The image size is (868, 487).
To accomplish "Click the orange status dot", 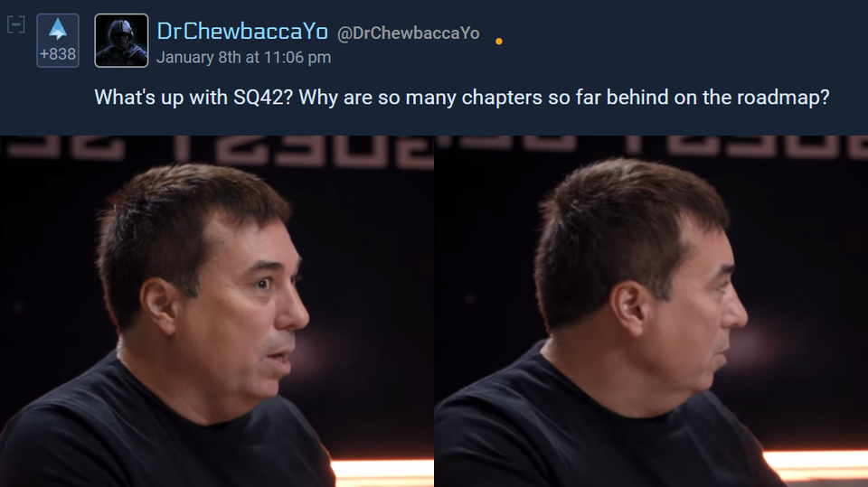I will [499, 42].
